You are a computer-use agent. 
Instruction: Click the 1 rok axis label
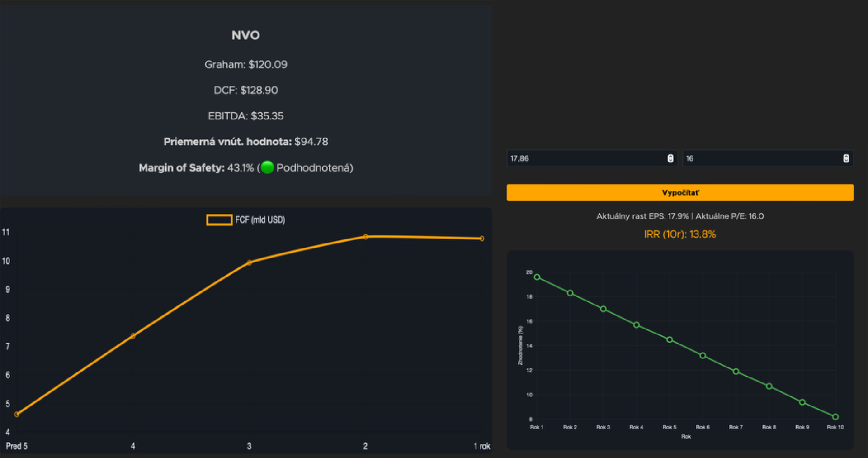coord(481,446)
